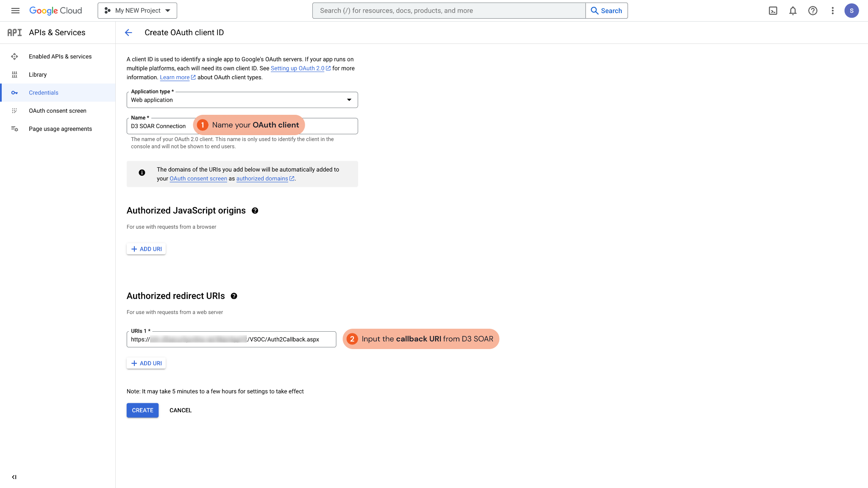The image size is (868, 488).
Task: Open the Cloud Shell terminal
Action: (x=773, y=10)
